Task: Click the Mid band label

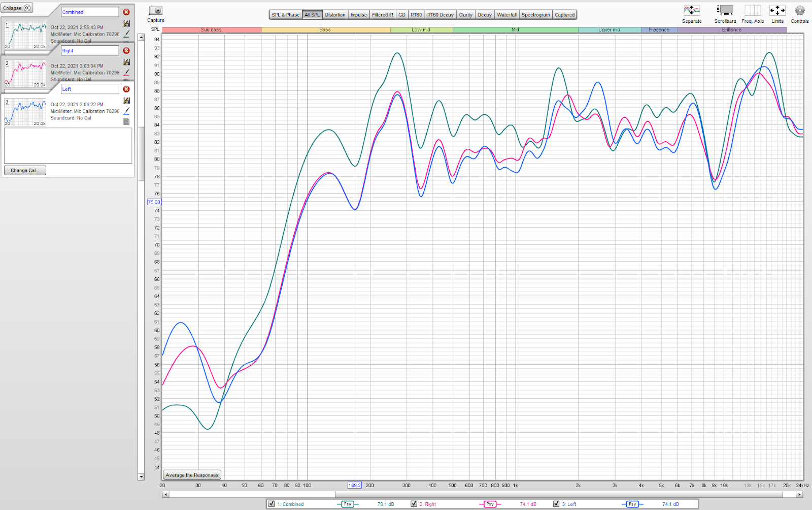Action: click(515, 30)
